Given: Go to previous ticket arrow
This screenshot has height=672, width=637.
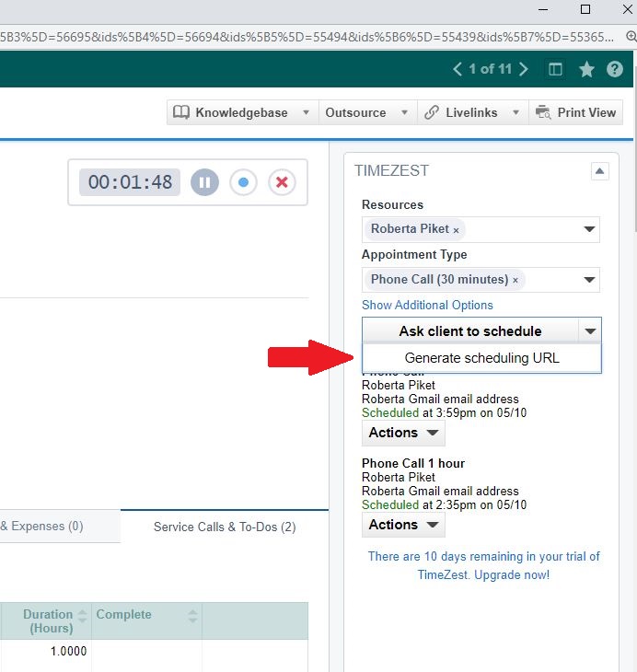Looking at the screenshot, I should pyautogui.click(x=457, y=69).
